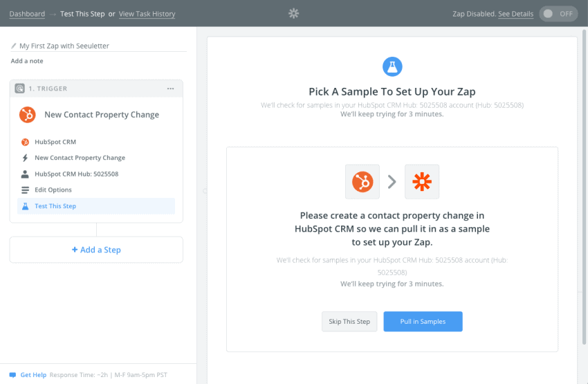The height and width of the screenshot is (384, 588).
Task: Open the View Task History link
Action: point(147,14)
